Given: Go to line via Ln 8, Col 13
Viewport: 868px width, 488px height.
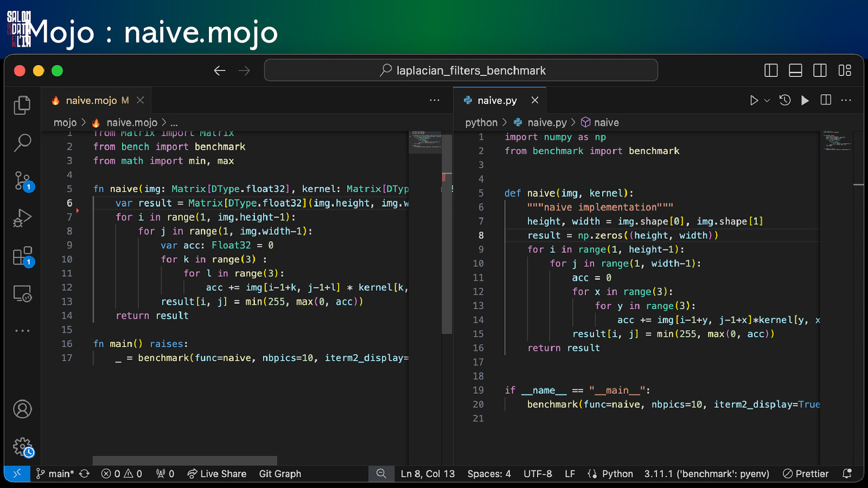Looking at the screenshot, I should (427, 473).
